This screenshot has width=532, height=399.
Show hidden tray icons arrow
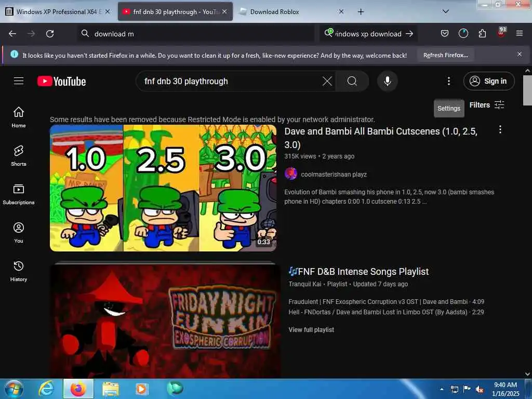442,389
